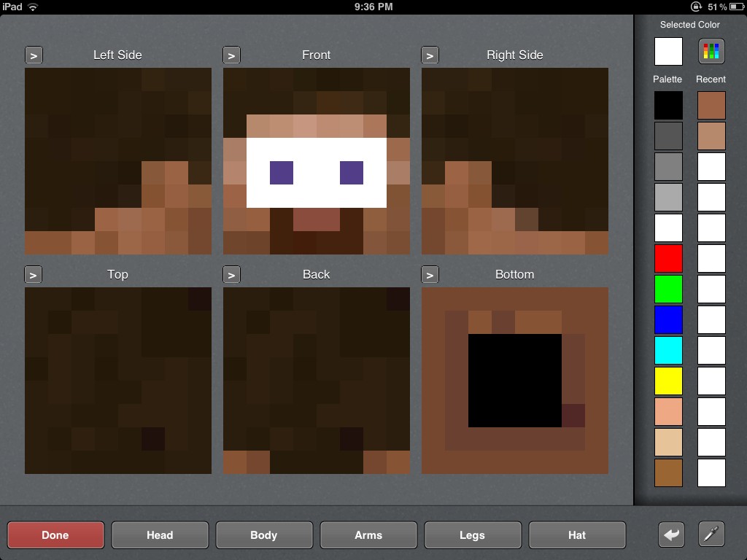Expand the Front view

point(232,54)
